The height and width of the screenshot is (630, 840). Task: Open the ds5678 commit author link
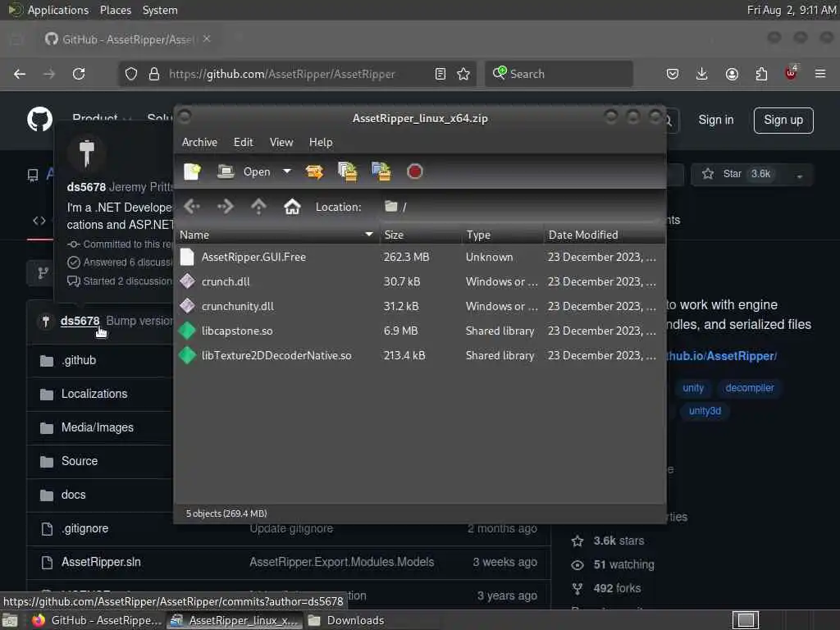(80, 321)
